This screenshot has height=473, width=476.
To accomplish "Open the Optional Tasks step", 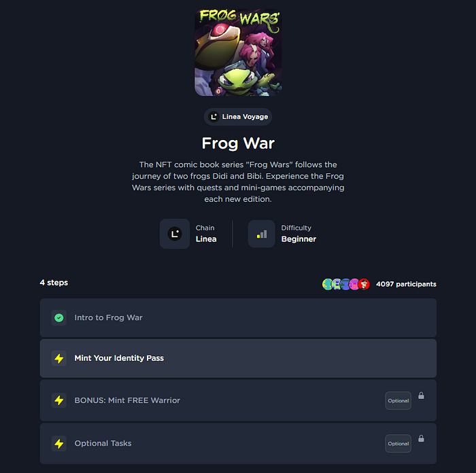I will pos(238,444).
